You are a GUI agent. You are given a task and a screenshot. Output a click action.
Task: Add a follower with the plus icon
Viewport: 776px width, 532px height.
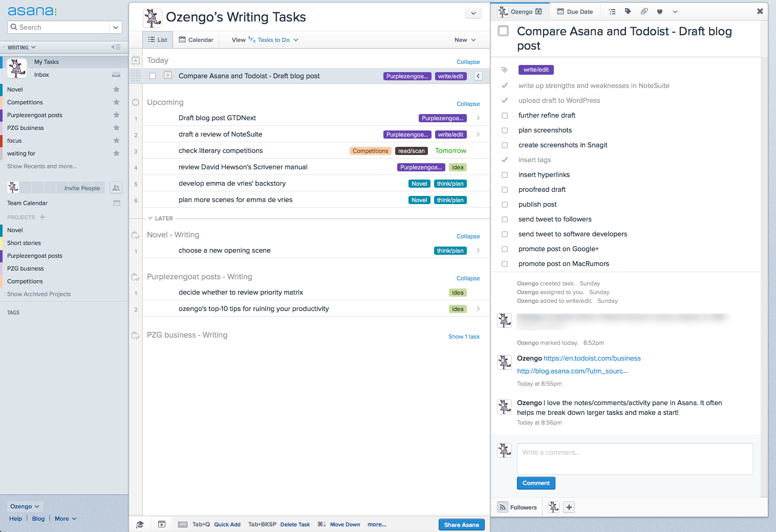pyautogui.click(x=569, y=507)
